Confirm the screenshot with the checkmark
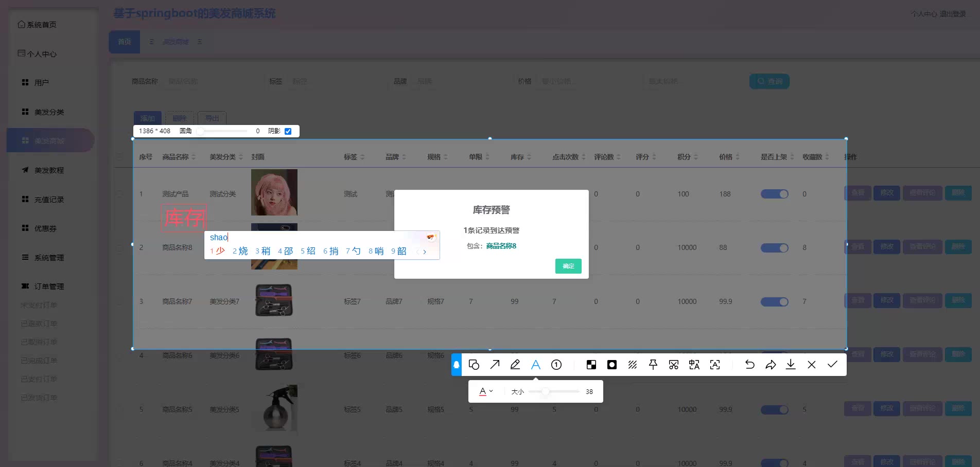 [832, 365]
